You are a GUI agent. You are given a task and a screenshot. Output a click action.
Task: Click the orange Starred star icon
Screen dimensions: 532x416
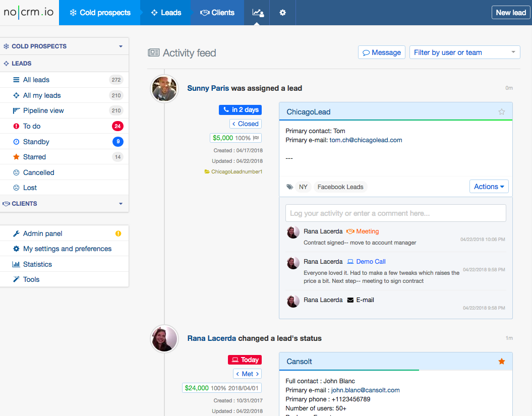pyautogui.click(x=16, y=157)
